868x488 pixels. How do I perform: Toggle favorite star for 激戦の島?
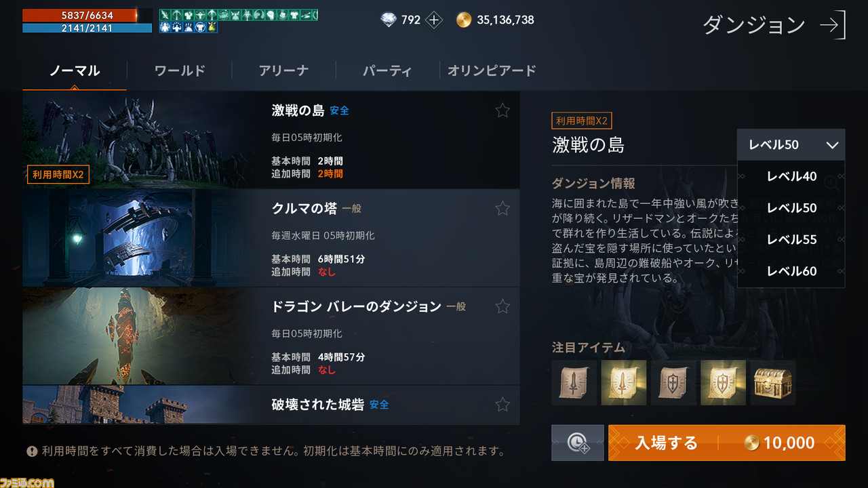point(502,110)
